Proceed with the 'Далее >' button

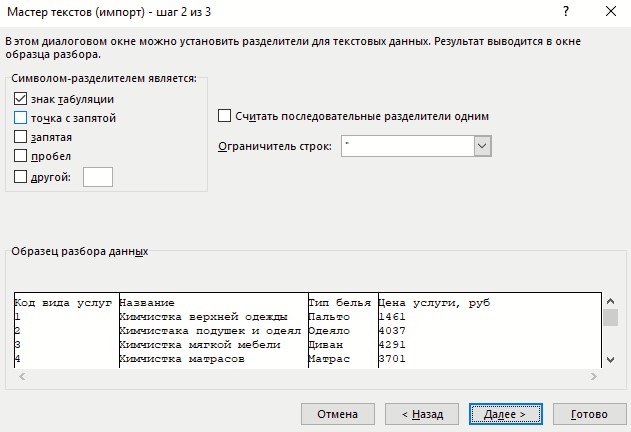(x=506, y=414)
